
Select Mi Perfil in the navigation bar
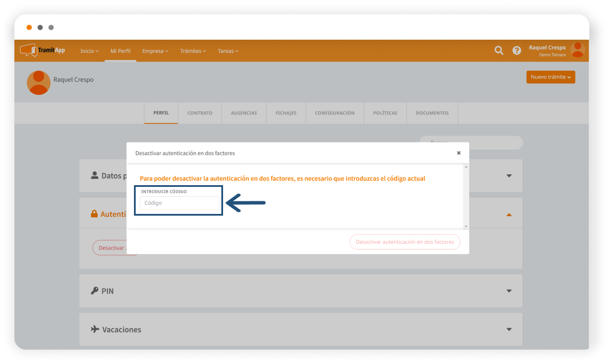pos(120,51)
